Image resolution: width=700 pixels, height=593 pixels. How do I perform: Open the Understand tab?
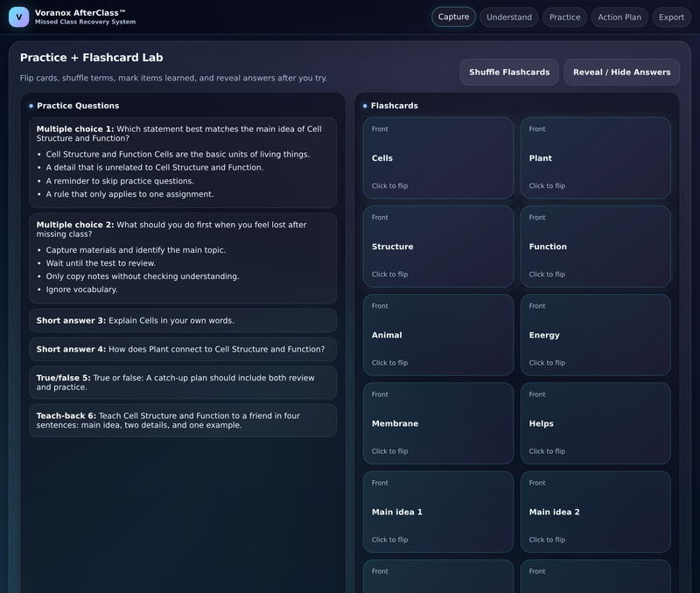509,17
